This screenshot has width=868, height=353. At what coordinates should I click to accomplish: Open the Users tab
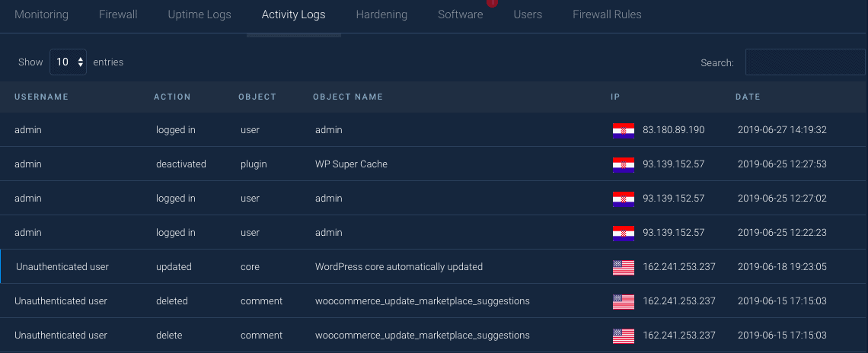[528, 15]
